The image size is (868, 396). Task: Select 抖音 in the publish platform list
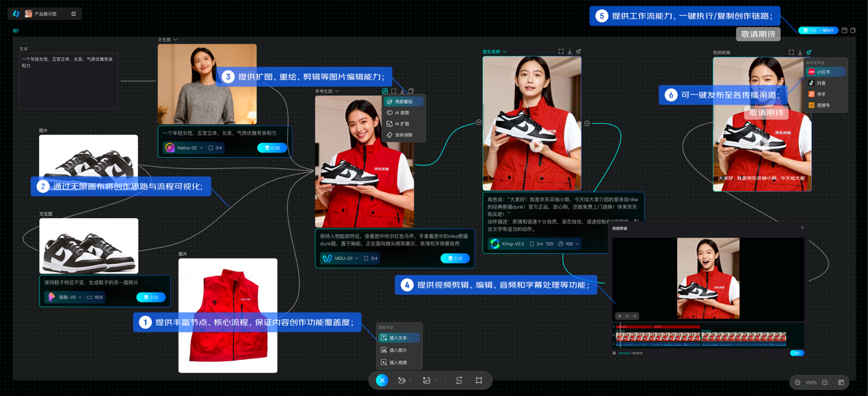click(x=821, y=83)
